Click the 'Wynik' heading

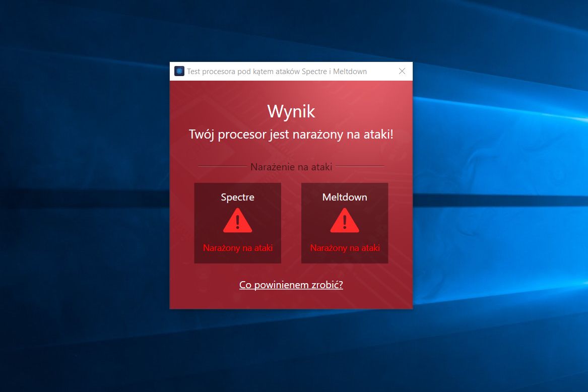tap(291, 111)
